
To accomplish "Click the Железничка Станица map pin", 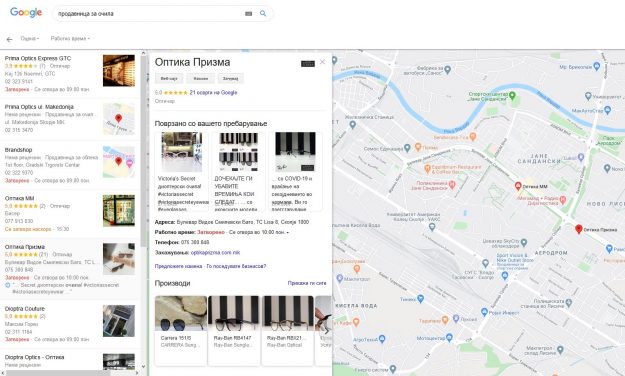I will (x=352, y=124).
